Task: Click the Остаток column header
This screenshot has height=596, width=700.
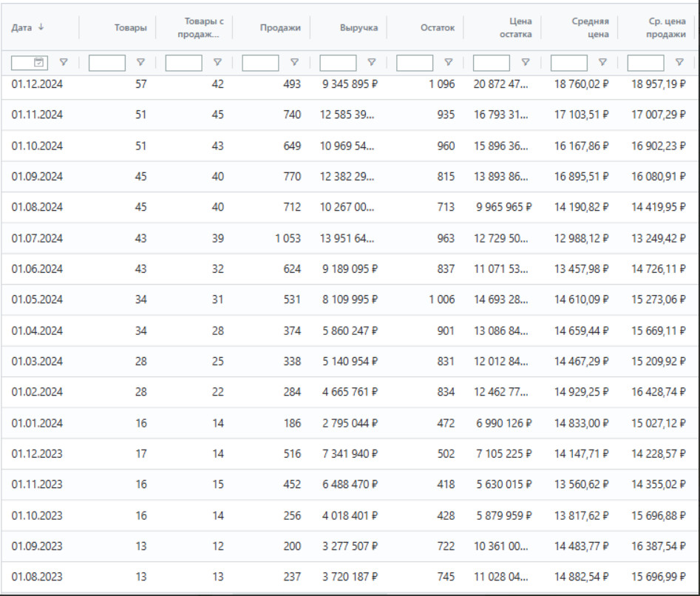Action: pyautogui.click(x=438, y=28)
